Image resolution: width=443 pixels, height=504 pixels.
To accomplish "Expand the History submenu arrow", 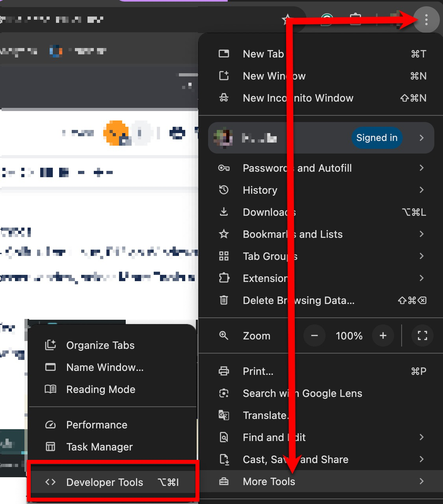I will point(421,190).
